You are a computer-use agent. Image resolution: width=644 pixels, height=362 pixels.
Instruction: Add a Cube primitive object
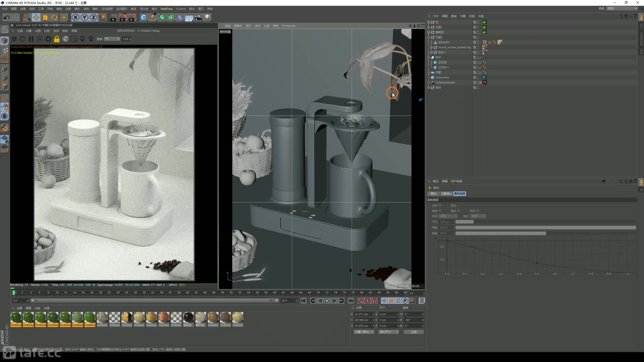pos(144,17)
